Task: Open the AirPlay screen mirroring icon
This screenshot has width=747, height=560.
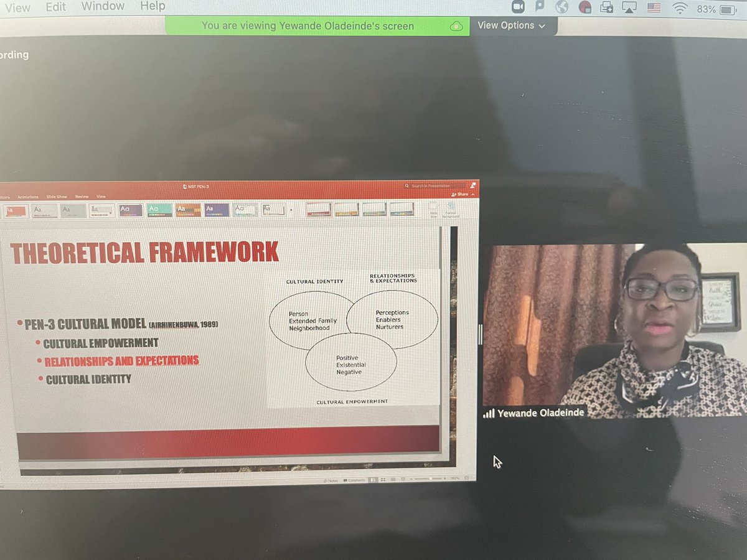Action: click(x=629, y=8)
